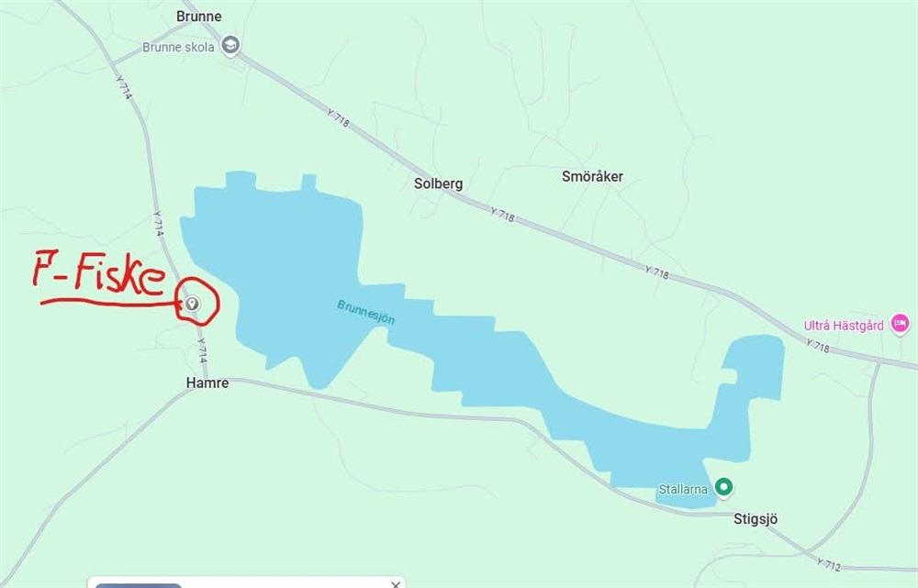918x588 pixels.
Task: Click the Stigsjö place name
Action: tap(756, 519)
